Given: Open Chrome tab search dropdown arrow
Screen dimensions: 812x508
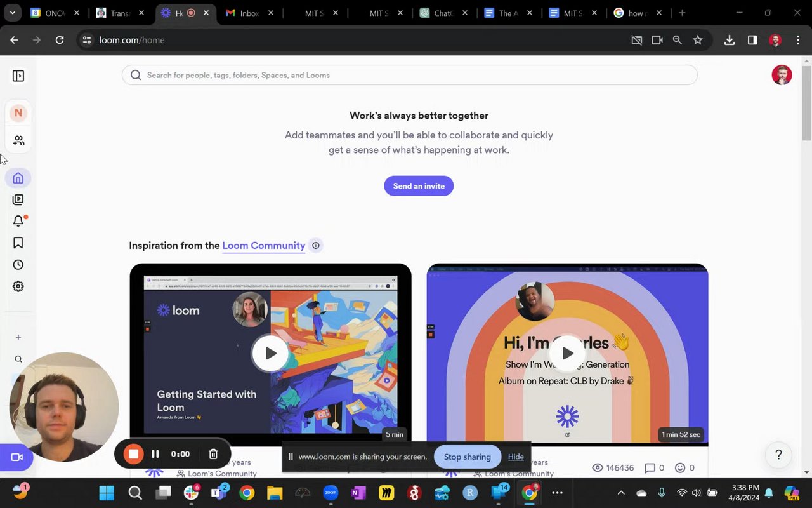Looking at the screenshot, I should pos(12,13).
